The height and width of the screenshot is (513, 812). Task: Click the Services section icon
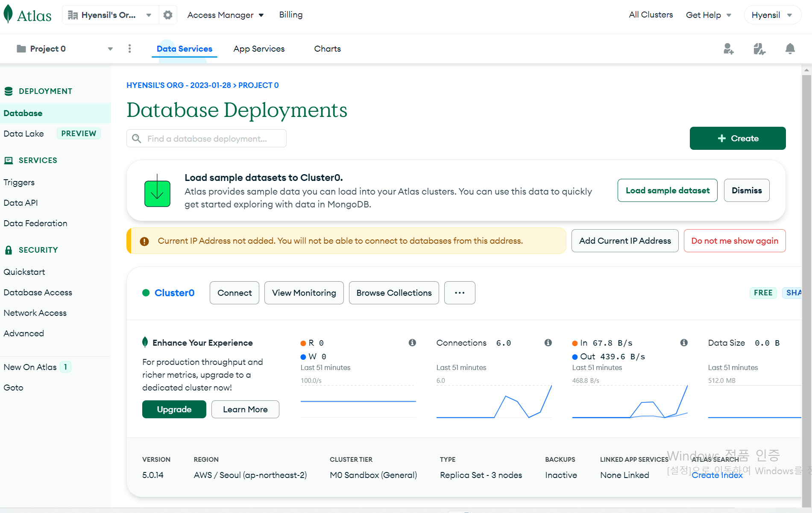pos(9,160)
